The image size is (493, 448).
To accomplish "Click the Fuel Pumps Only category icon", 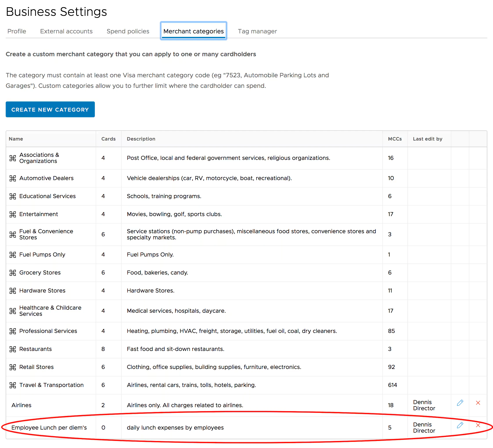I will pyautogui.click(x=13, y=255).
